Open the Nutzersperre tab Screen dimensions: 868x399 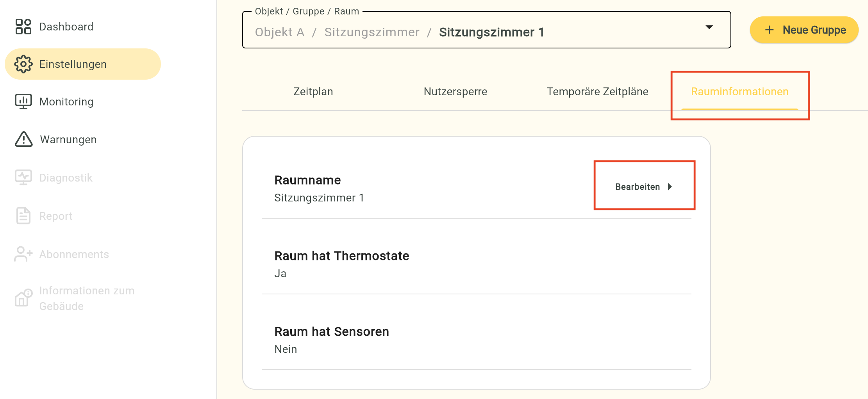pos(455,91)
